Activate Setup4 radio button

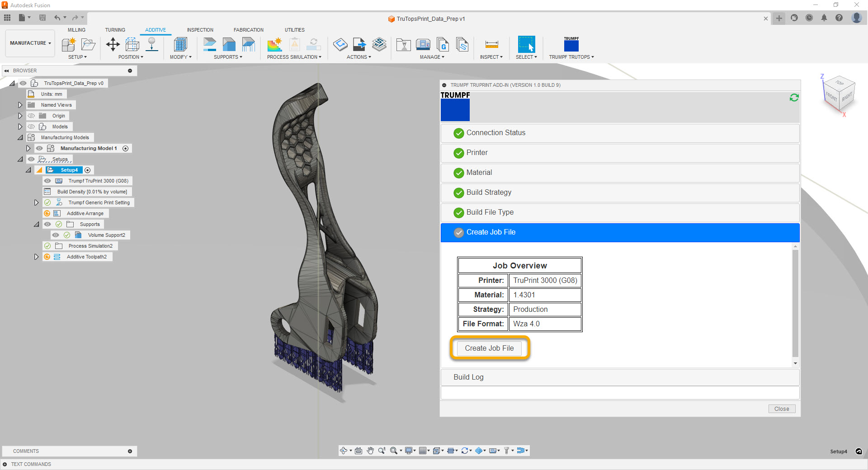point(88,170)
